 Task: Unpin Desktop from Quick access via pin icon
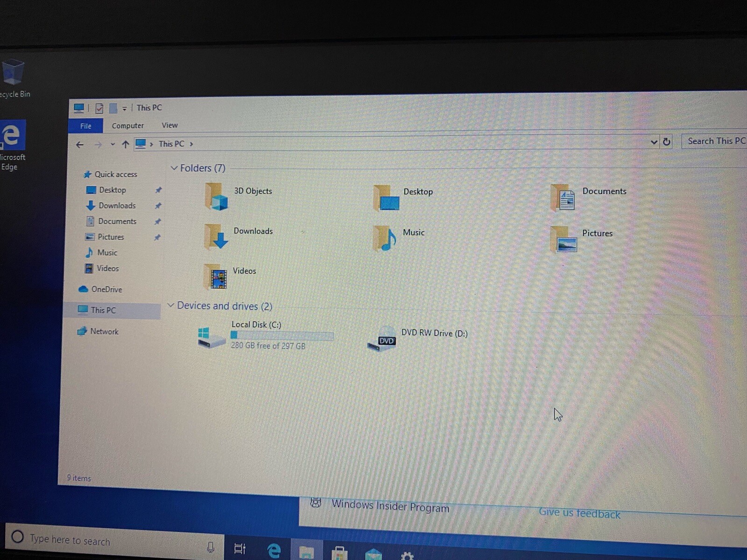[158, 190]
